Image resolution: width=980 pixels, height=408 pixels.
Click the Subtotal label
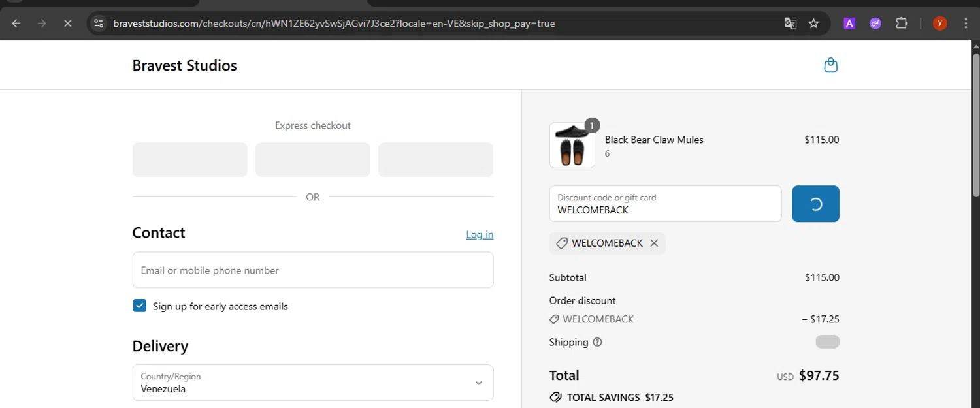point(568,277)
